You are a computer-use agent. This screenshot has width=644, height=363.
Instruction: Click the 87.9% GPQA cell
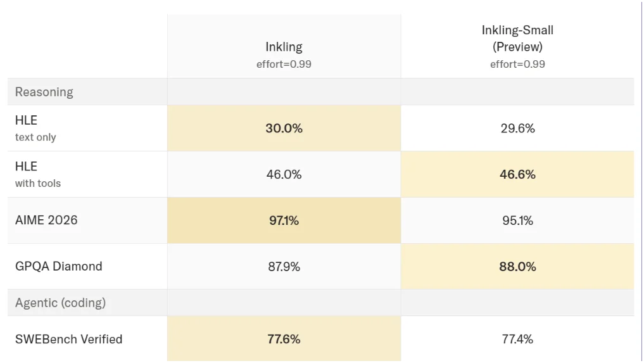[284, 267]
